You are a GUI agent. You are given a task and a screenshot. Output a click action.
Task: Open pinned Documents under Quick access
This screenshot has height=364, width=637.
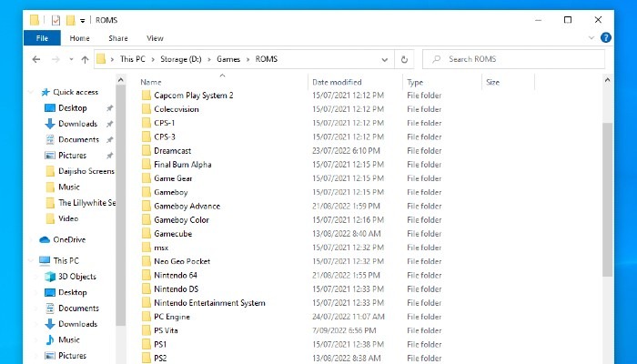click(x=78, y=139)
